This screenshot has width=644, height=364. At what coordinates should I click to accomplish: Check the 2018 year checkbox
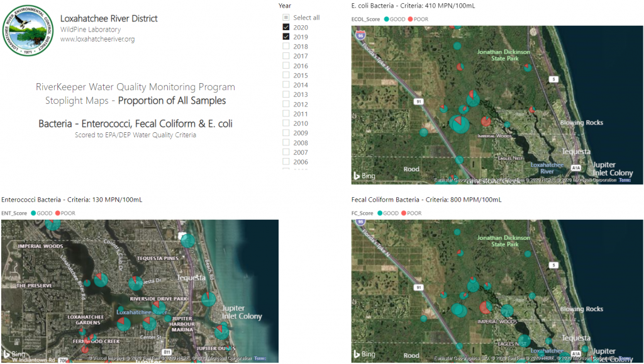point(286,46)
